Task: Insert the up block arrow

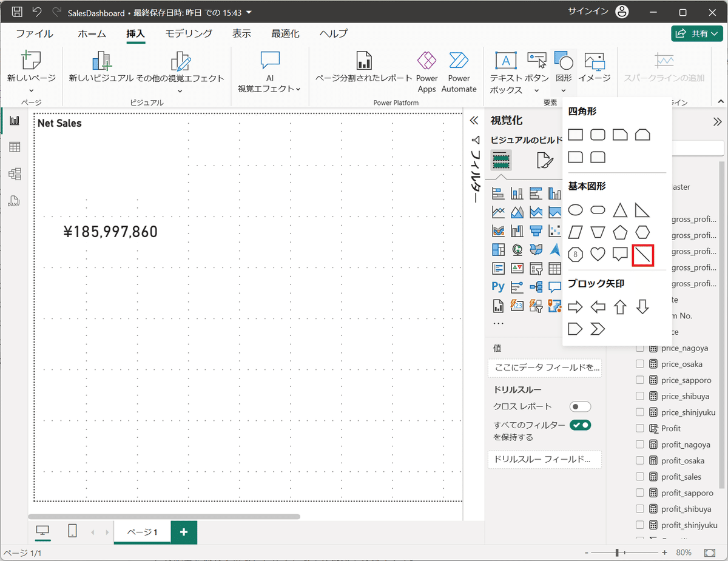Action: tap(619, 307)
